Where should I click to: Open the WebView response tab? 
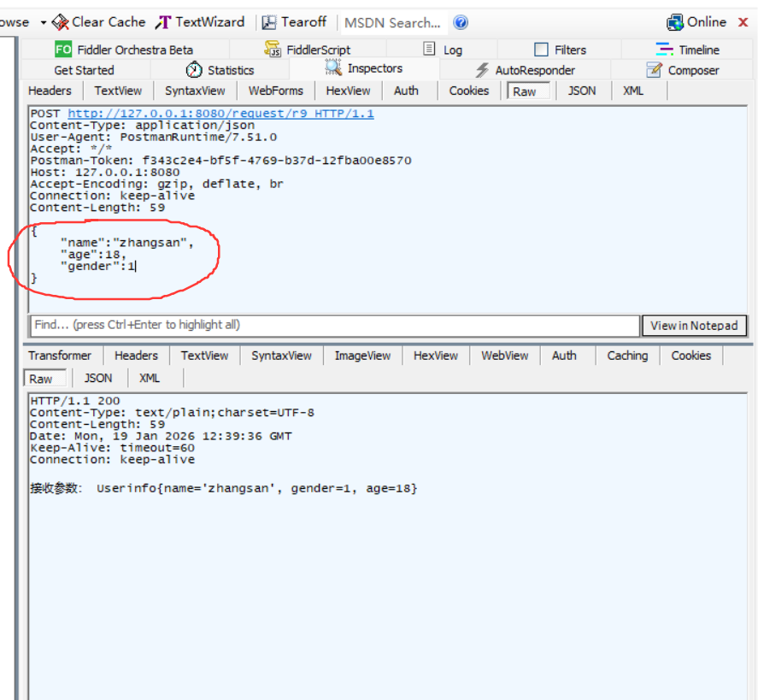(x=505, y=356)
